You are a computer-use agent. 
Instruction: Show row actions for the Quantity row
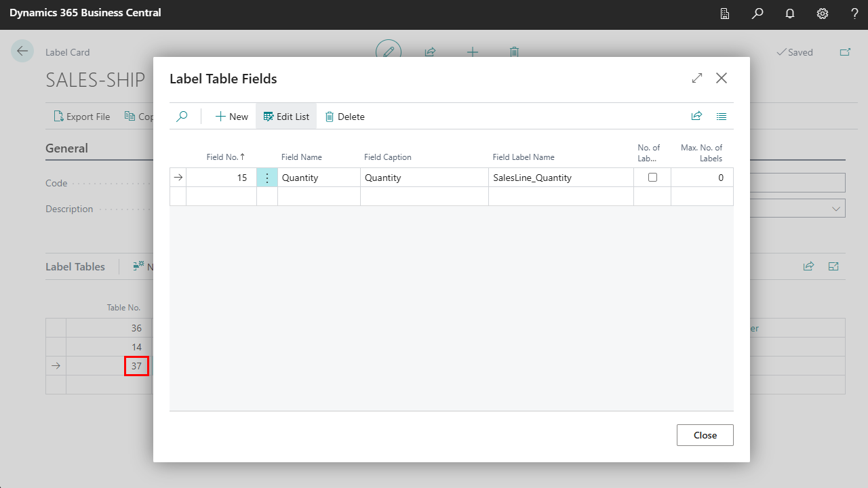point(267,178)
